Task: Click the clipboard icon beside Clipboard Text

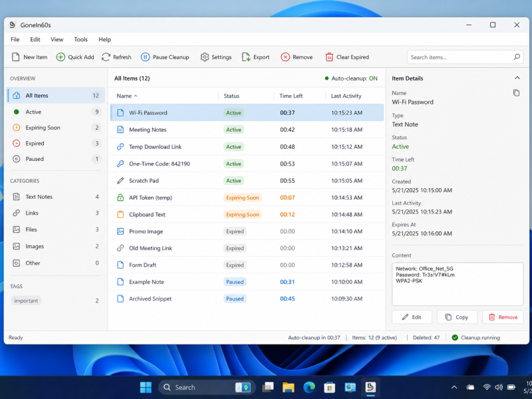Action: pyautogui.click(x=120, y=214)
